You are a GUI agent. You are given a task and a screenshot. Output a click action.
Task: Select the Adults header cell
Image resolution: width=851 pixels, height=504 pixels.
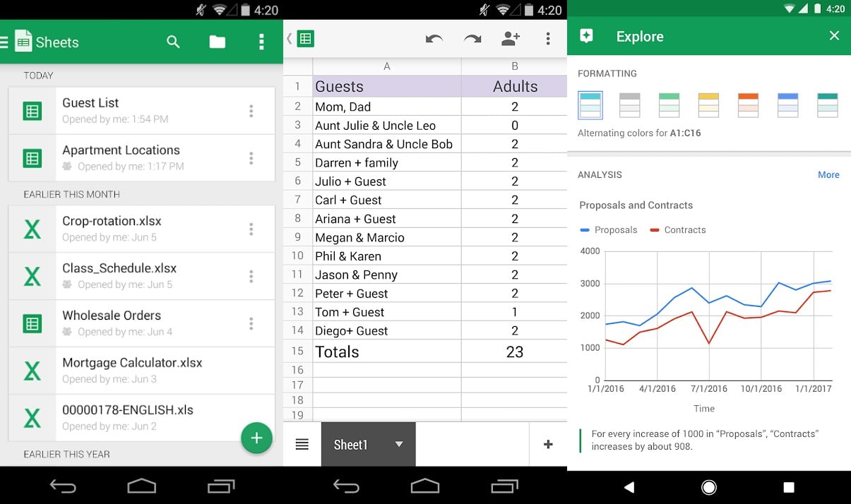(x=514, y=86)
